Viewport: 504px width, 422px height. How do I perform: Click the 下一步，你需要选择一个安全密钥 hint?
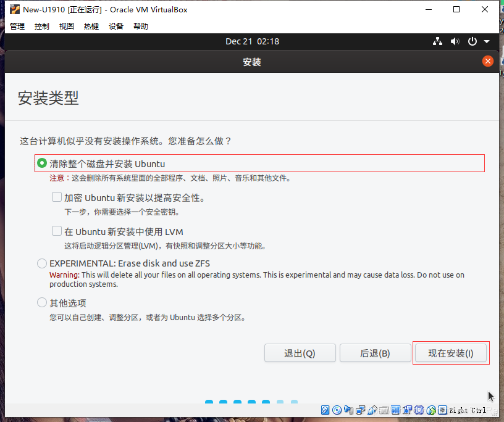pos(122,212)
